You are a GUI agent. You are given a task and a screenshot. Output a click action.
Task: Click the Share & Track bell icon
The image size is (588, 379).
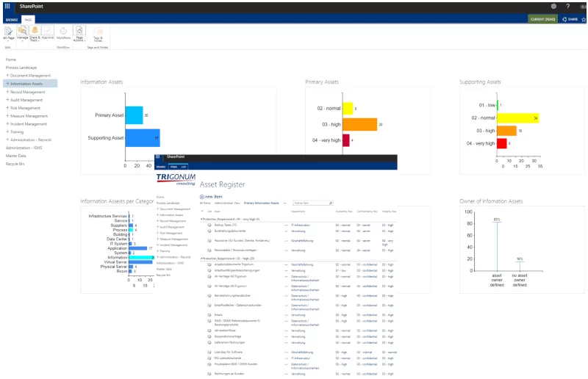click(x=35, y=31)
